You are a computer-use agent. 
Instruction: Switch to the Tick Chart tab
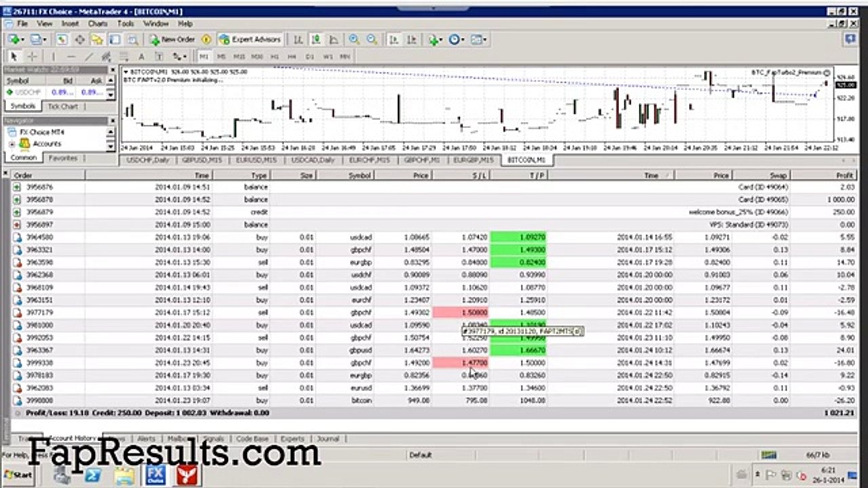coord(62,106)
